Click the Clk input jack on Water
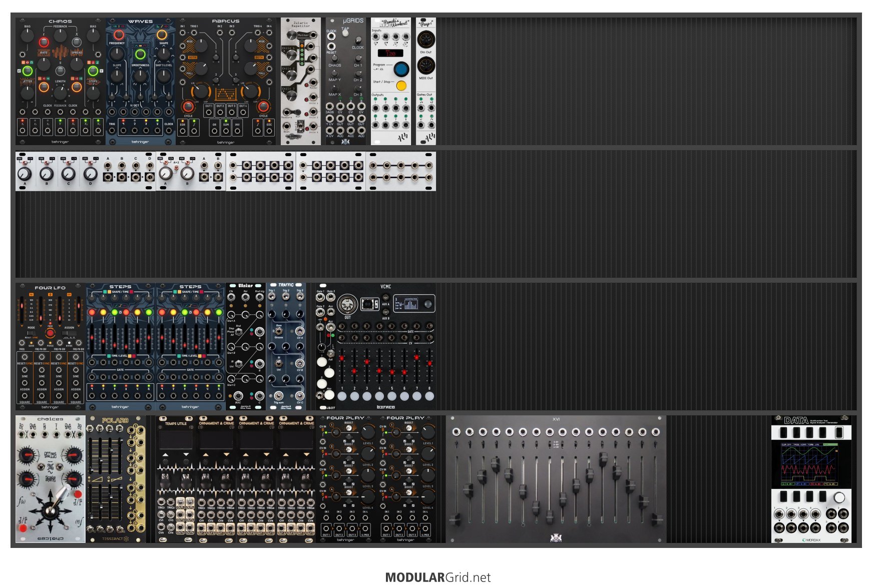The image size is (877, 588). [231, 297]
